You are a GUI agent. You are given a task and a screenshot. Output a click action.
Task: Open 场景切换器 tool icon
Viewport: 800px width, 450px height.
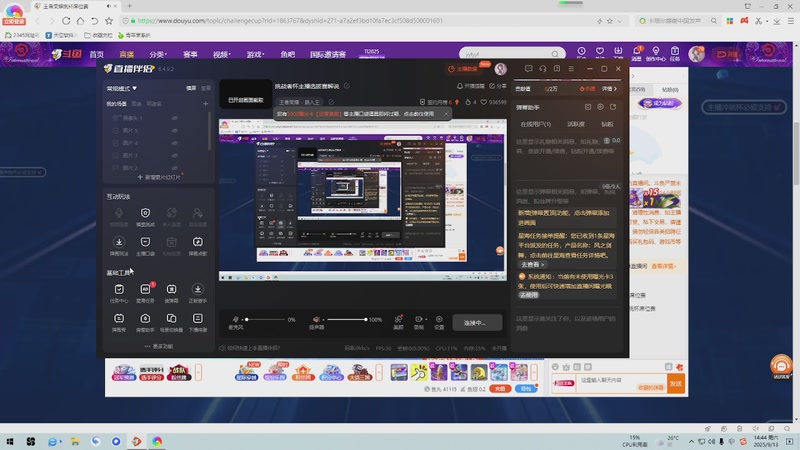point(171,318)
